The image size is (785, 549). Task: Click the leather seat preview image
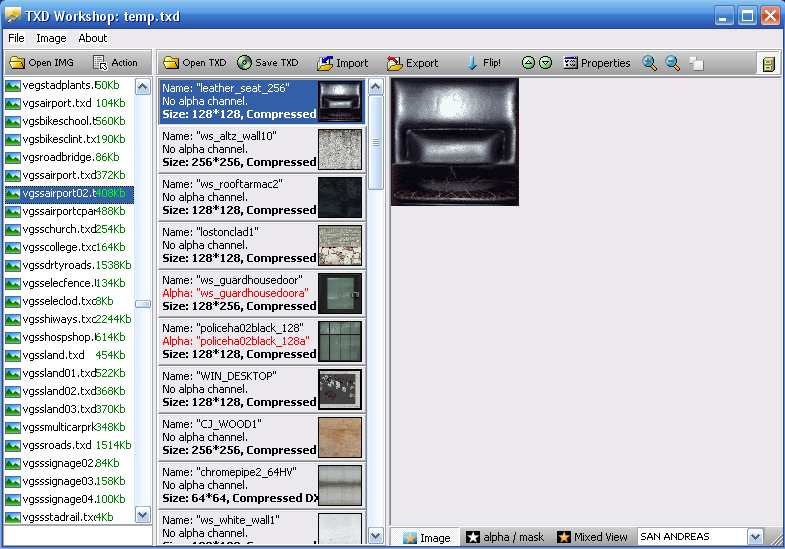point(455,142)
